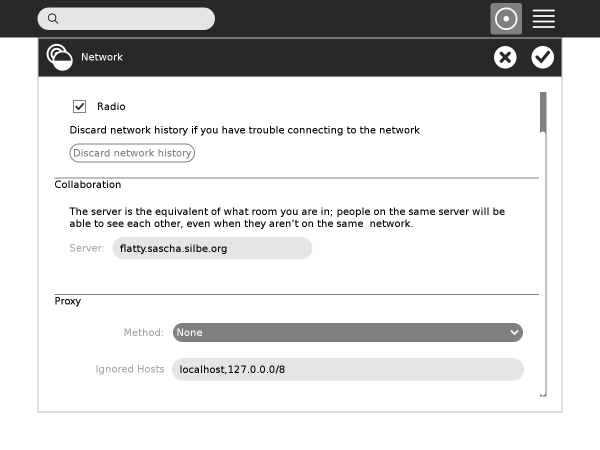Click the chevron arrow on Method combo
Image resolution: width=600 pixels, height=450 pixels.
pyautogui.click(x=514, y=332)
